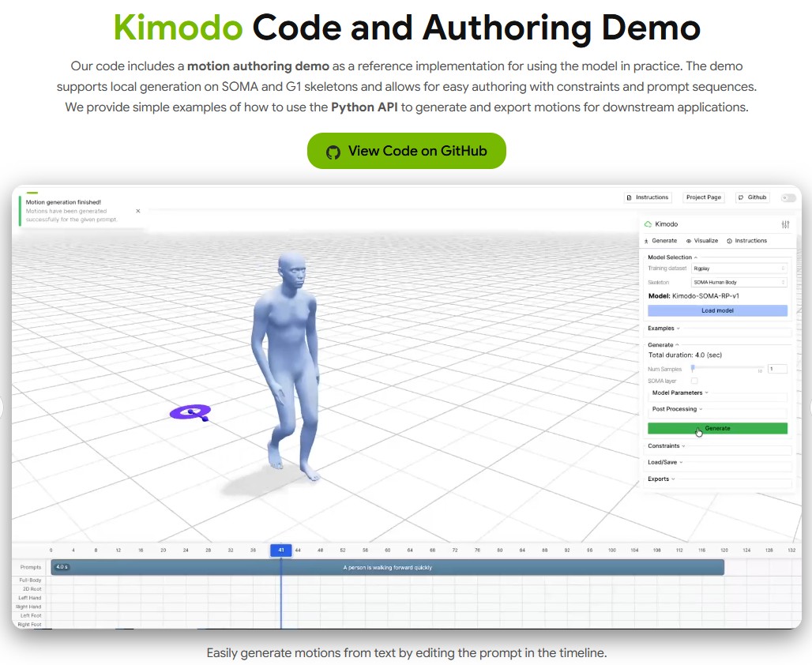
Task: Open the Training dataset dropdown
Action: (x=739, y=269)
